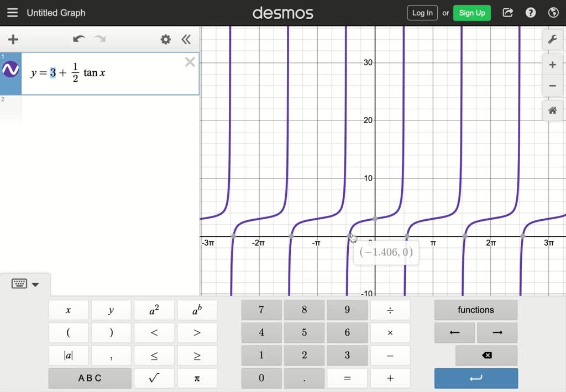Open the graph settings wrench panel
This screenshot has width=566, height=392.
(x=552, y=39)
